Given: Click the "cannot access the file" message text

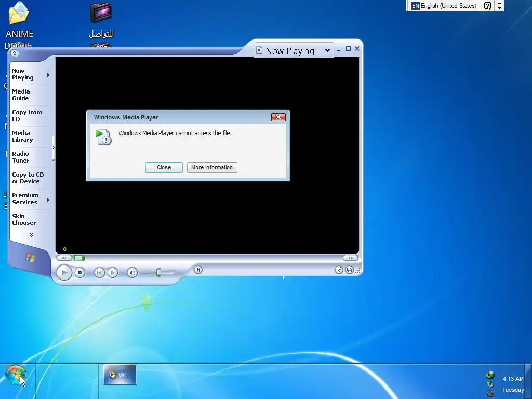Looking at the screenshot, I should click(175, 133).
